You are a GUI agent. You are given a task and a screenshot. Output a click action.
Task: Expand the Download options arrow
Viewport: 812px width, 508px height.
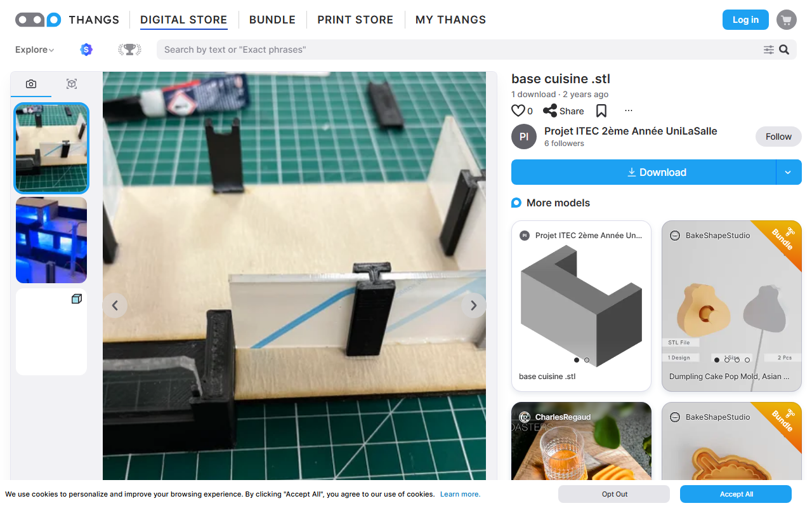point(789,172)
